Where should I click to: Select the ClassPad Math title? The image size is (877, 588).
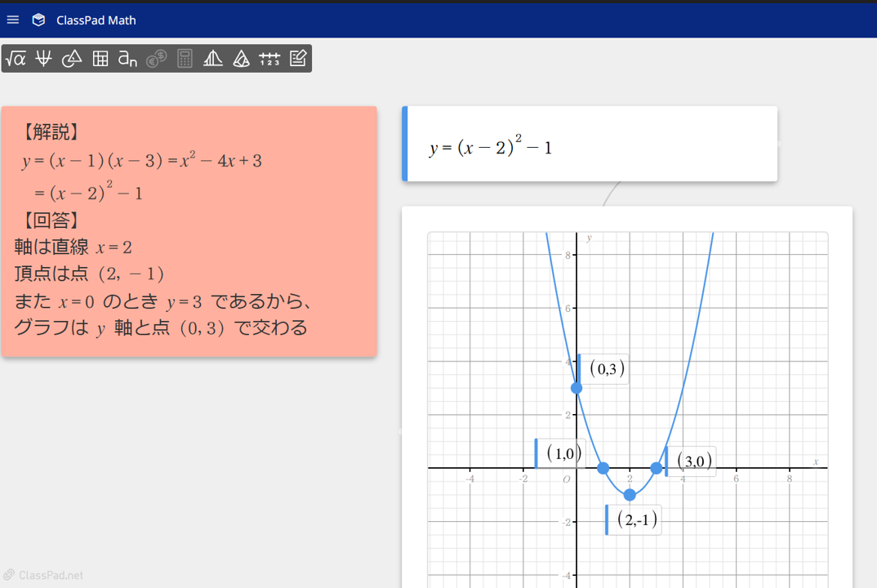(92, 19)
